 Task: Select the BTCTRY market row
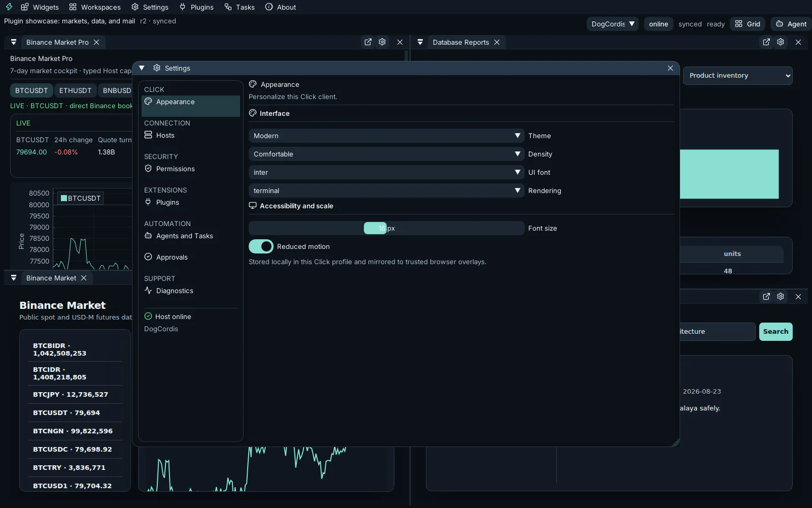tap(75, 467)
